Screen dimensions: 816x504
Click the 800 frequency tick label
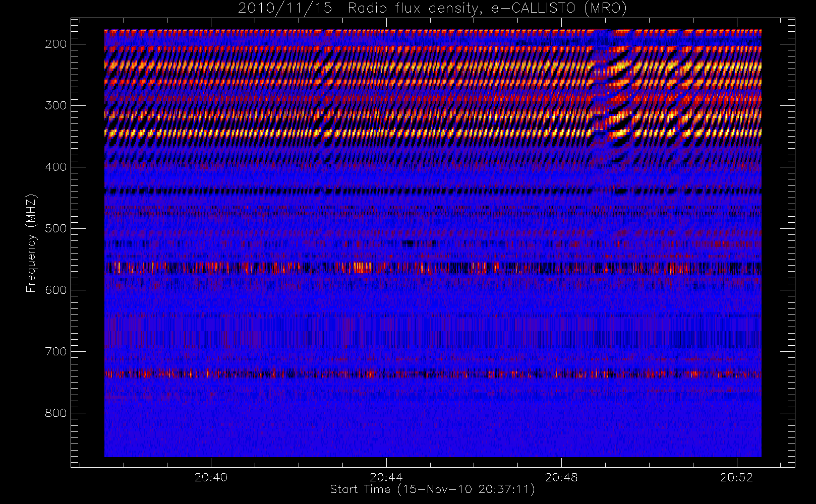click(x=56, y=413)
